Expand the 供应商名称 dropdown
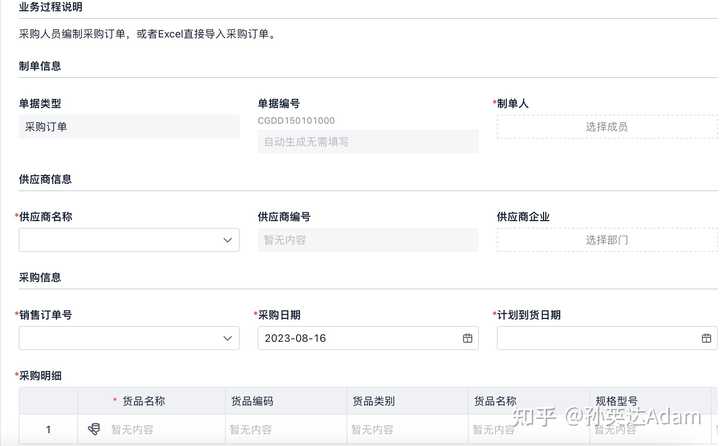The image size is (720, 446). [x=227, y=240]
